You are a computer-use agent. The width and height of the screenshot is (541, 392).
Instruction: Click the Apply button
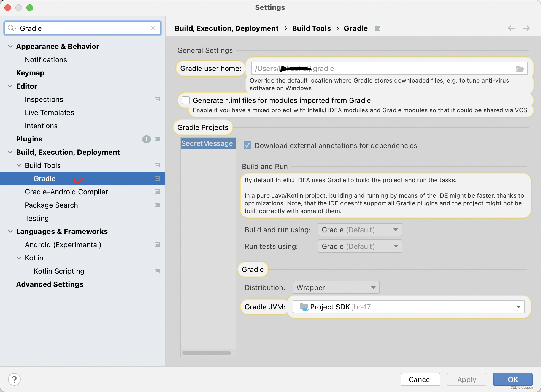tap(467, 379)
